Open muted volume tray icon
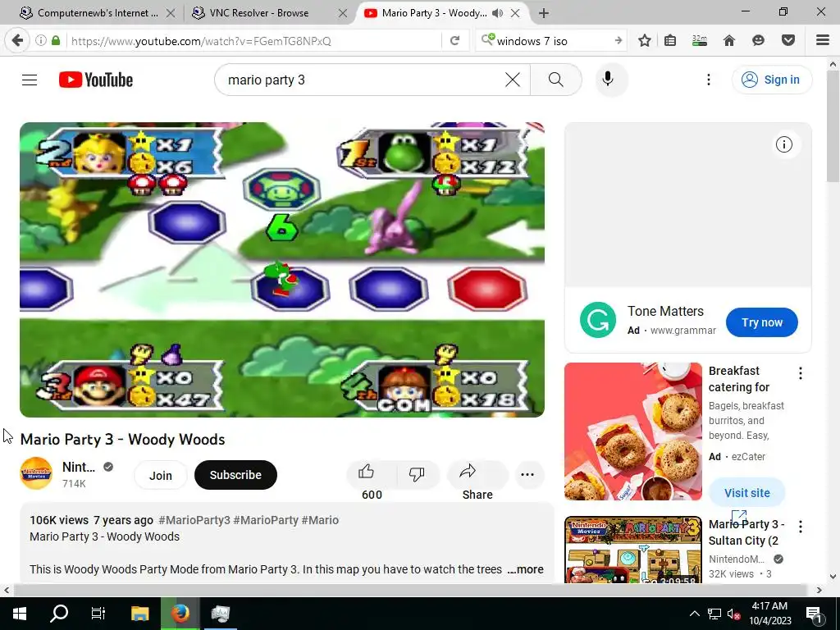 (x=733, y=614)
